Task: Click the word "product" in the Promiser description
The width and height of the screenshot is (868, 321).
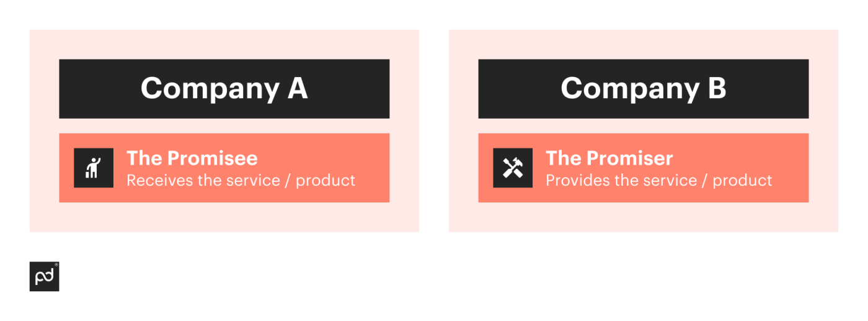Action: tap(743, 181)
